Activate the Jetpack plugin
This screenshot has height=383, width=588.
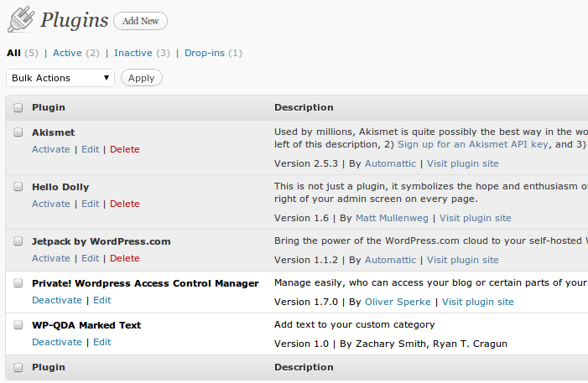coord(51,258)
